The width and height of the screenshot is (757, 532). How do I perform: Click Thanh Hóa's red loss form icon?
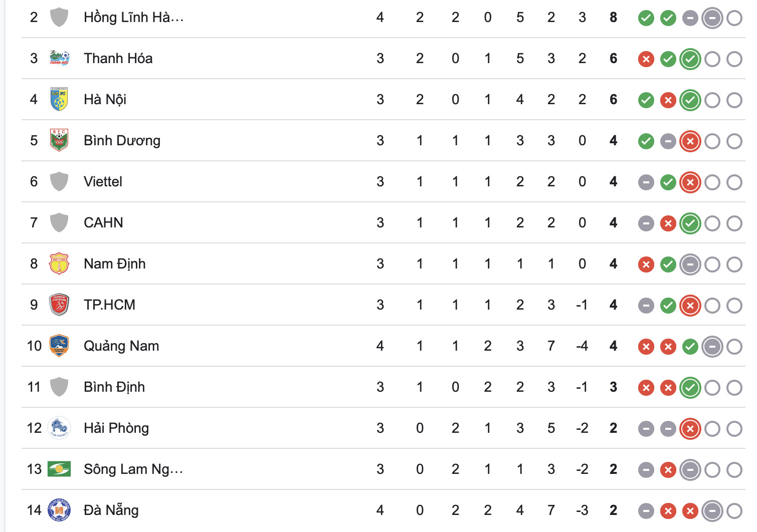point(646,59)
